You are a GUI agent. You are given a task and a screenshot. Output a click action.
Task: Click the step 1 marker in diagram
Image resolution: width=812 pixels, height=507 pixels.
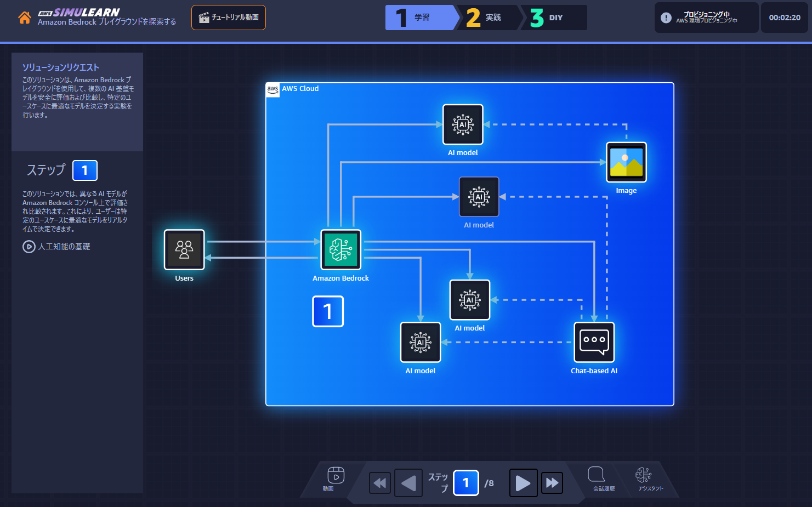328,311
